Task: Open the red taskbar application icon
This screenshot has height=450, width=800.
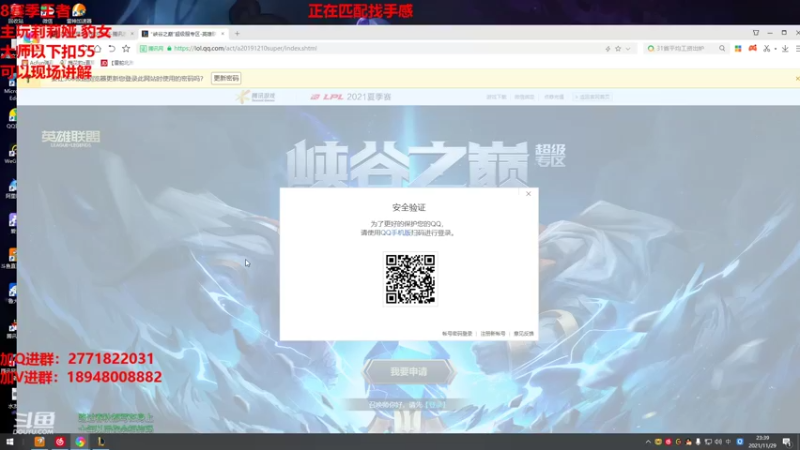Action: 60,442
